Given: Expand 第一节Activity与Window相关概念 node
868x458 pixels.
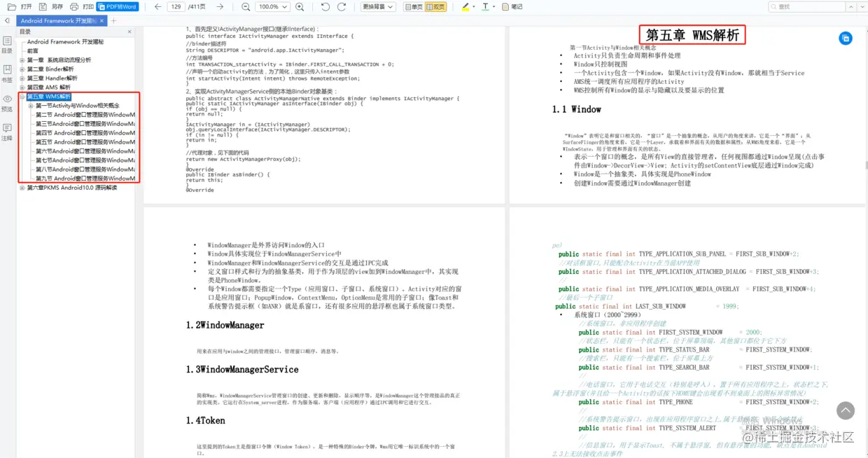Looking at the screenshot, I should pyautogui.click(x=31, y=106).
